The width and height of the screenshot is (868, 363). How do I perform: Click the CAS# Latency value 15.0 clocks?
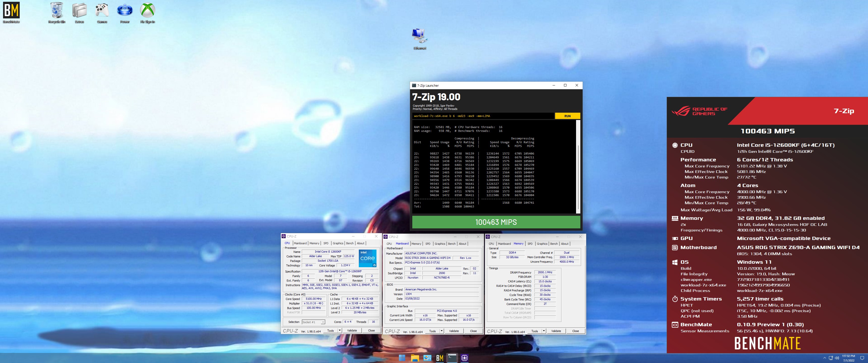point(545,282)
